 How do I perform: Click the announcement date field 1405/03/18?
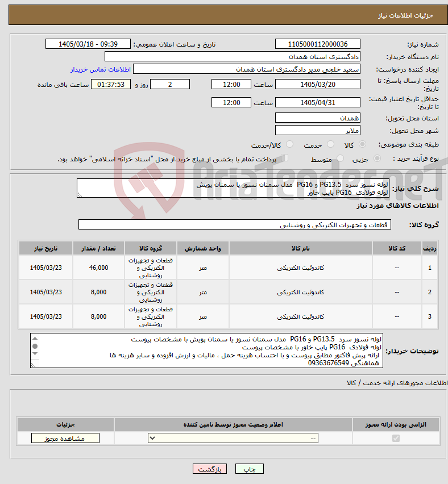[88, 44]
